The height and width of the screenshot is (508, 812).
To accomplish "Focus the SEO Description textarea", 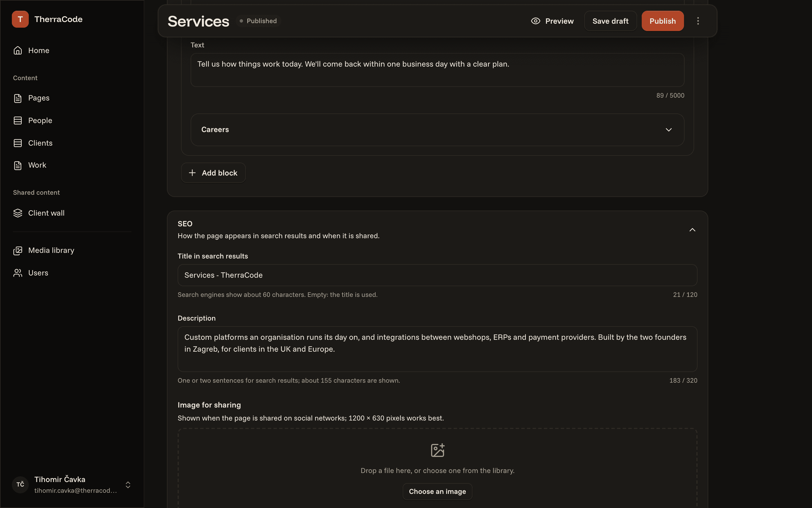I will point(437,349).
